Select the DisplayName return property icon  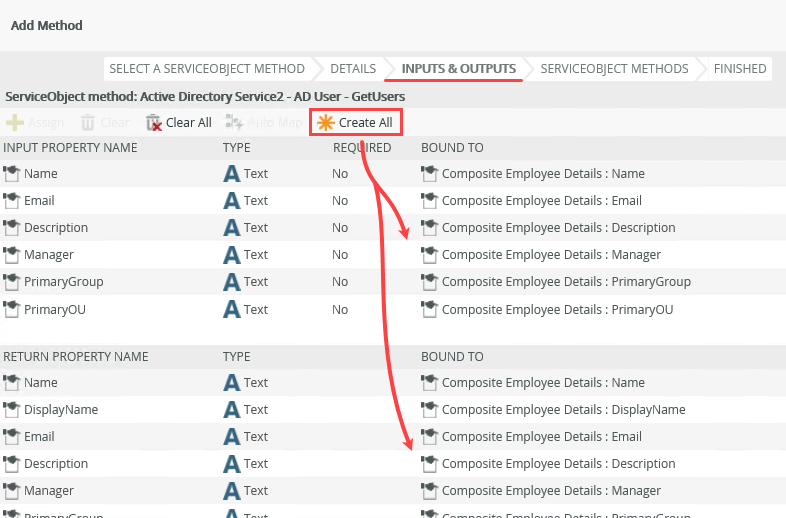click(x=12, y=409)
